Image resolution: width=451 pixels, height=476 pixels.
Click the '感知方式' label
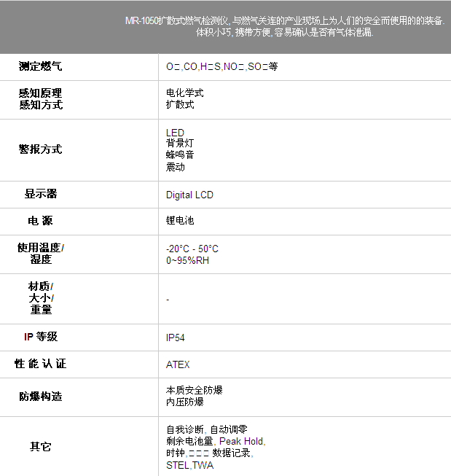pyautogui.click(x=41, y=105)
